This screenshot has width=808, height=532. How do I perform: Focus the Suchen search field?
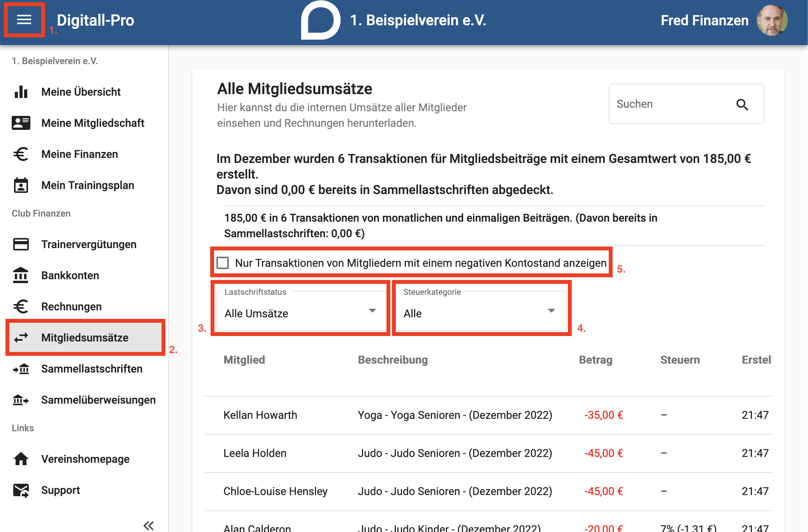[x=686, y=104]
